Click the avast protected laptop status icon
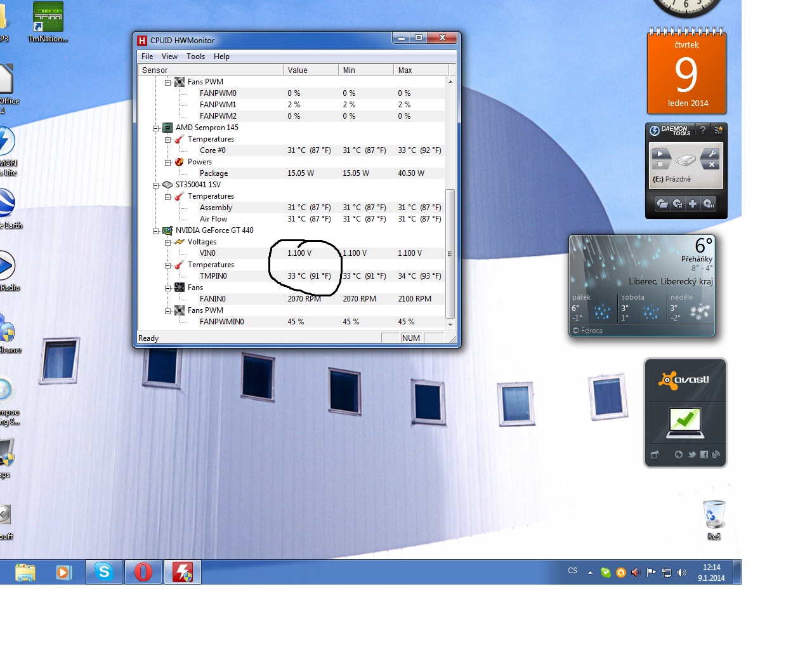The height and width of the screenshot is (650, 812). coord(685,423)
